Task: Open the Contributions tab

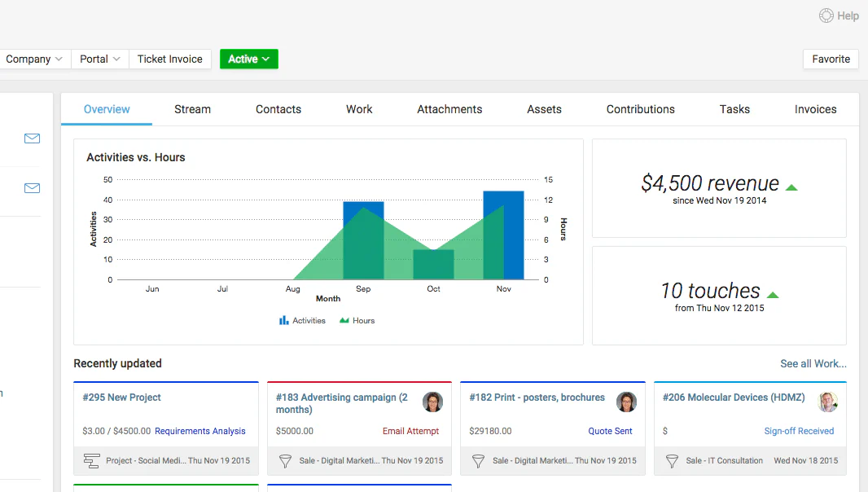Action: [x=641, y=109]
